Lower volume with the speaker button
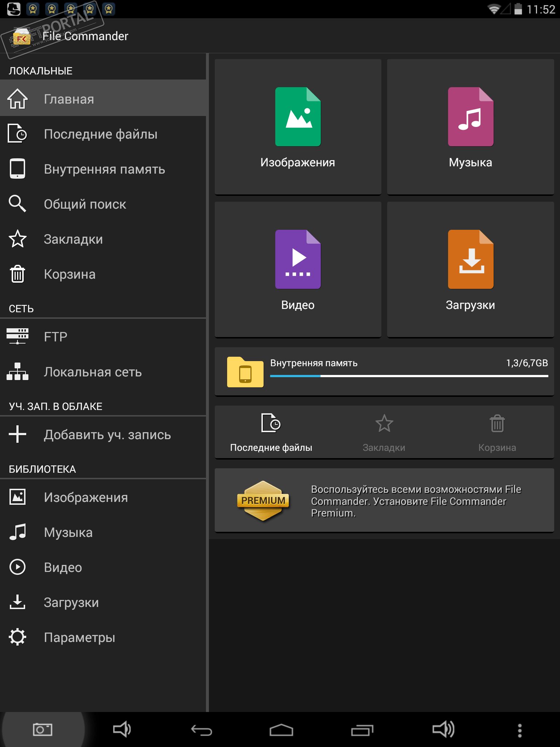The height and width of the screenshot is (747, 560). (x=122, y=729)
